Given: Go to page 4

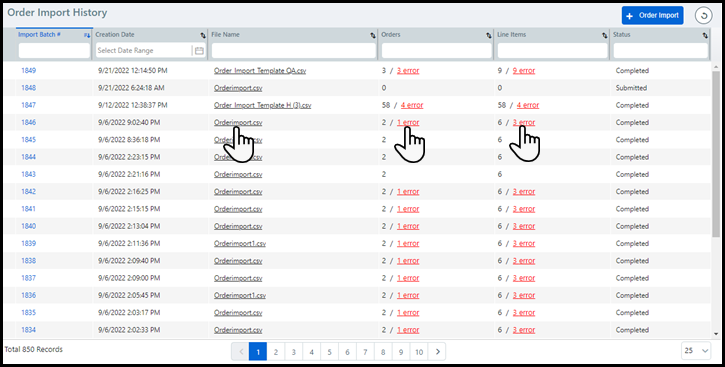Looking at the screenshot, I should [312, 352].
